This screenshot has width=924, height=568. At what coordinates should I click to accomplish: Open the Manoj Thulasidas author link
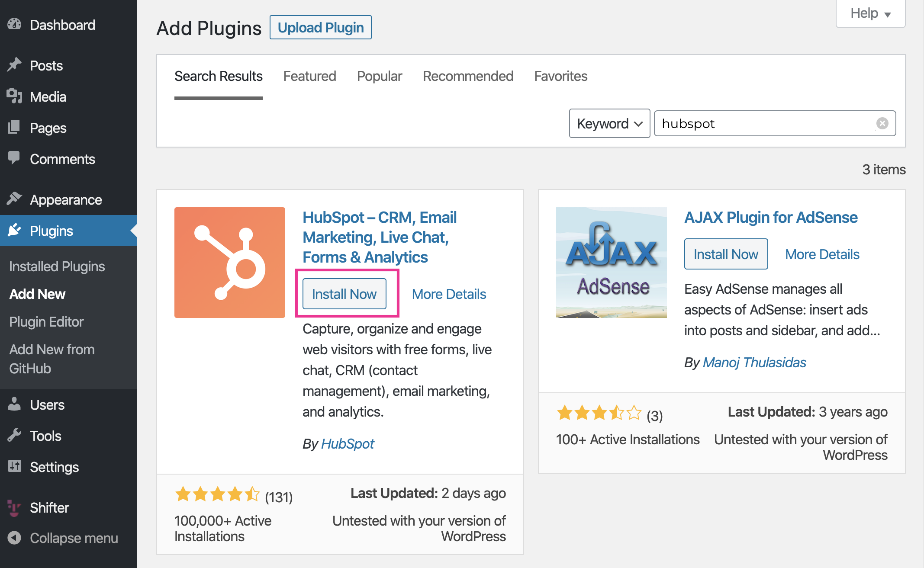point(754,363)
